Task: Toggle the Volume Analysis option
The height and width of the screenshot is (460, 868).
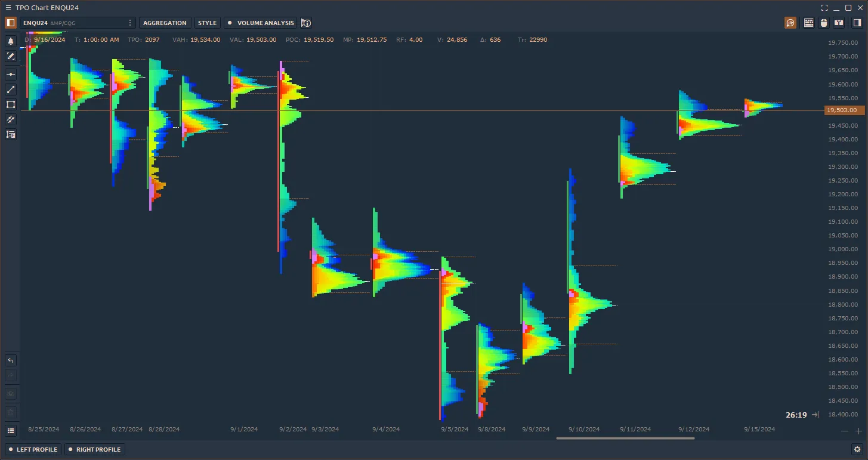Action: pyautogui.click(x=261, y=23)
